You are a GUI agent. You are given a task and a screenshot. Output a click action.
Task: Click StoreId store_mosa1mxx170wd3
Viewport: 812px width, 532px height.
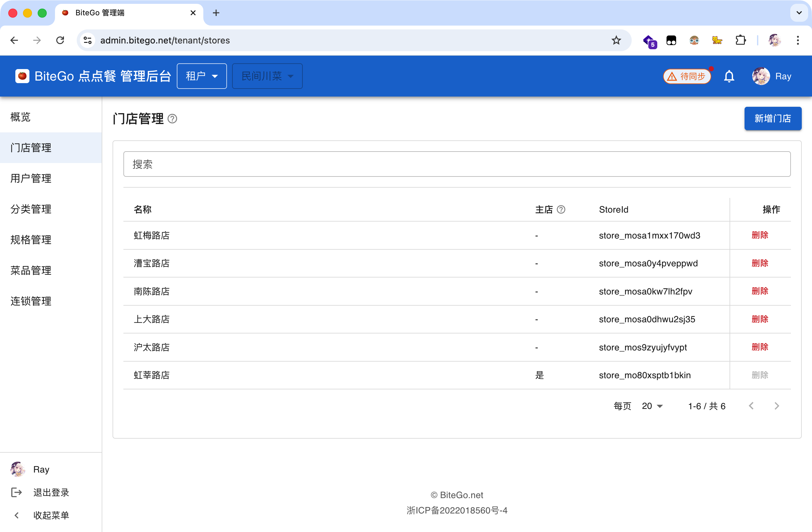pyautogui.click(x=650, y=235)
